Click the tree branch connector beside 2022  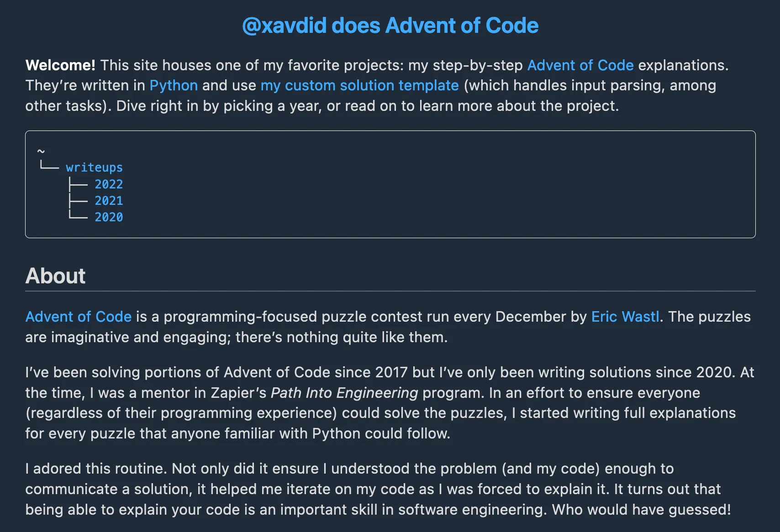(78, 184)
